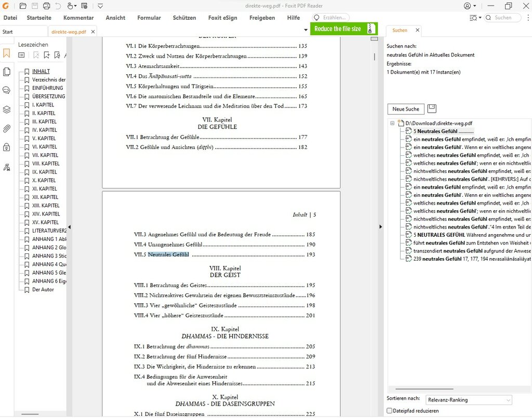Select the EINFÜHRUNG bookmark
The width and height of the screenshot is (532, 418).
point(47,88)
